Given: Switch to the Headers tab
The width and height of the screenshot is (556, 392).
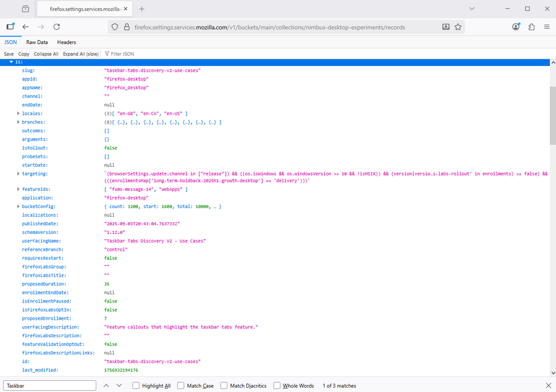Looking at the screenshot, I should coord(67,42).
